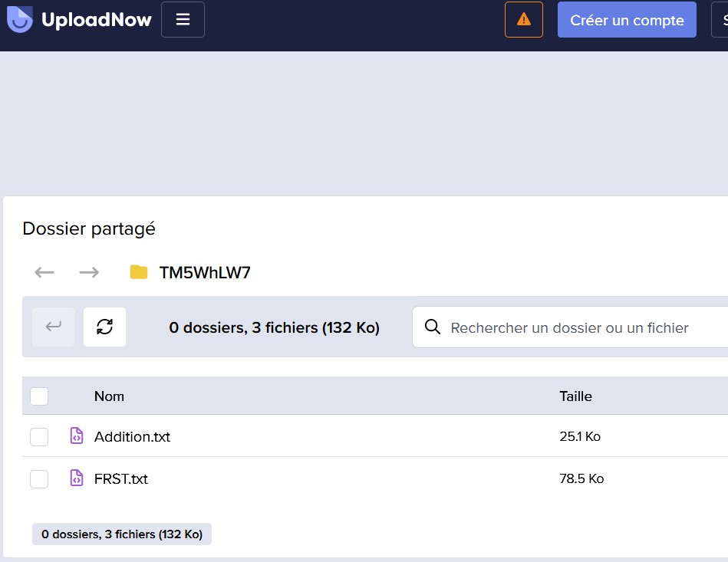
Task: Toggle the select-all checkbox in header
Action: [x=39, y=396]
